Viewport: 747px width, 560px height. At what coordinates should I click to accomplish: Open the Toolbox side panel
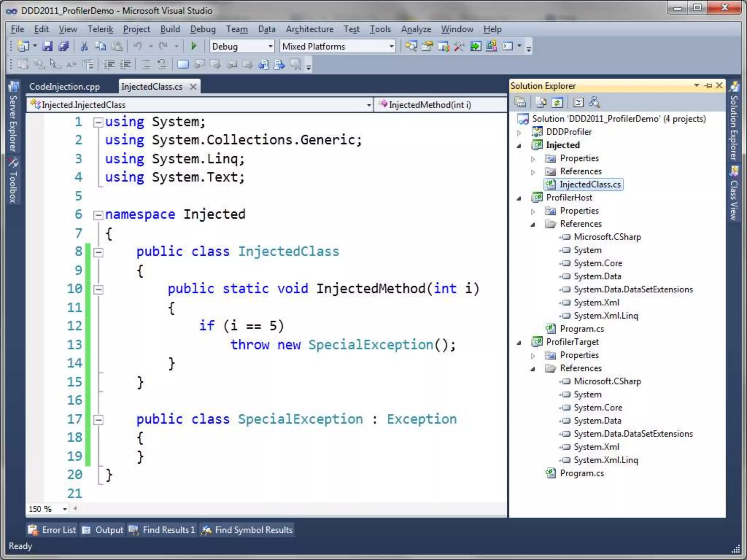point(13,181)
